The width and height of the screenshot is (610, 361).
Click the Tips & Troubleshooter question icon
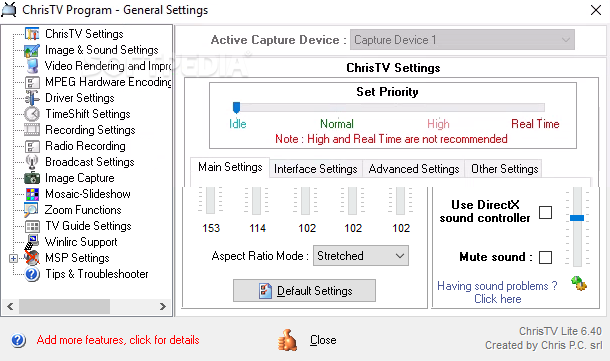click(32, 274)
